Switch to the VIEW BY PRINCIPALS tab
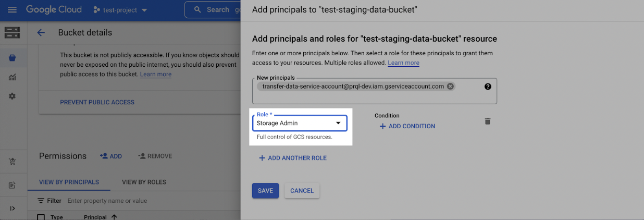The width and height of the screenshot is (644, 220). 69,182
